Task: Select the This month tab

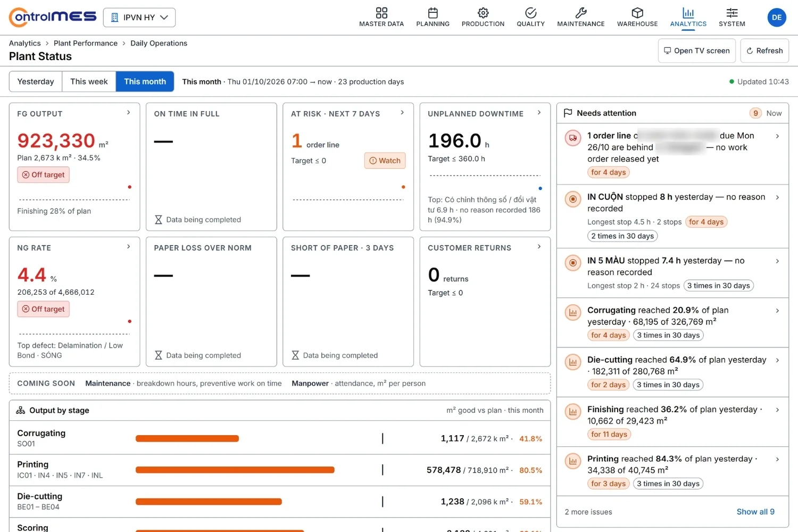Action: (145, 81)
